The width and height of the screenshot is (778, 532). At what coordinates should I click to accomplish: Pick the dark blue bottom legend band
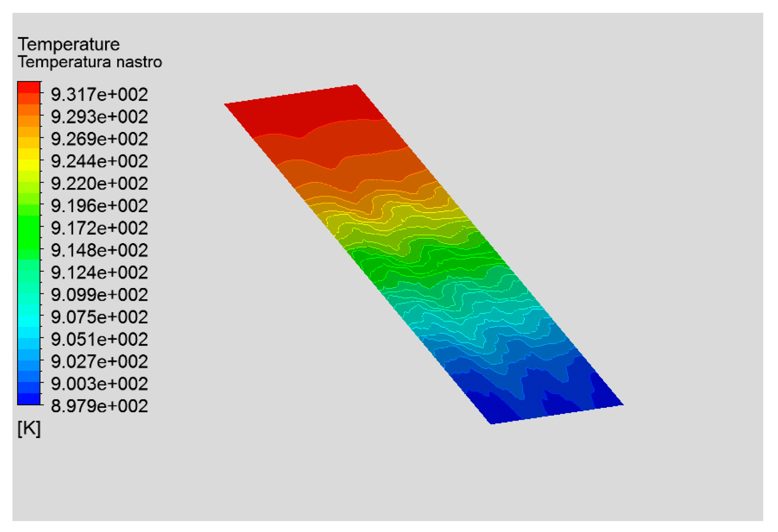point(29,399)
